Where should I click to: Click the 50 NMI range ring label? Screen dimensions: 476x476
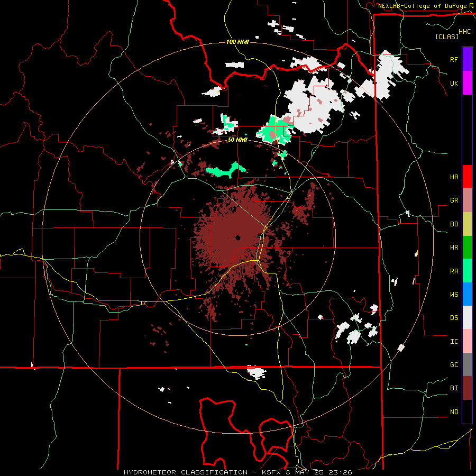pos(237,140)
